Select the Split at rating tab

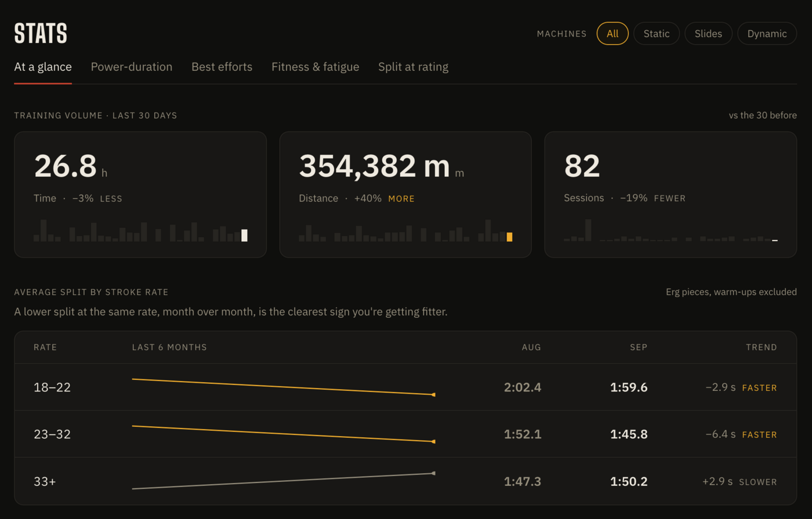[x=413, y=67]
